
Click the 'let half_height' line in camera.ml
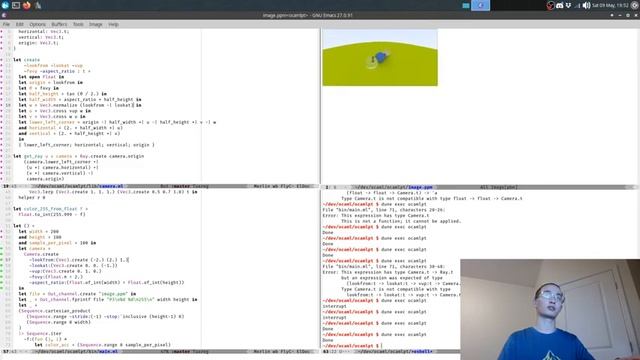click(x=62, y=93)
